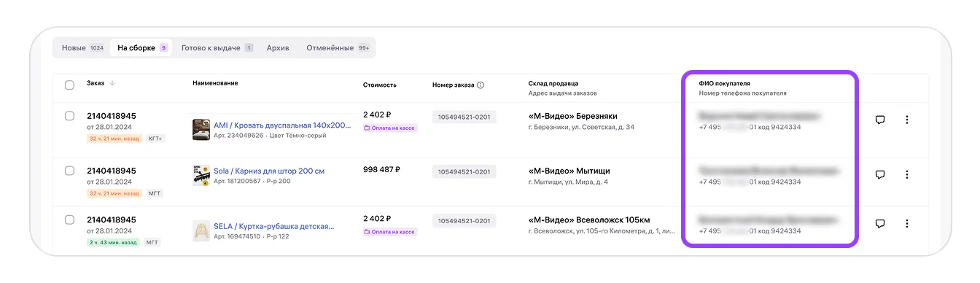Tick the checkbox for the AMI Кровать order

click(69, 115)
